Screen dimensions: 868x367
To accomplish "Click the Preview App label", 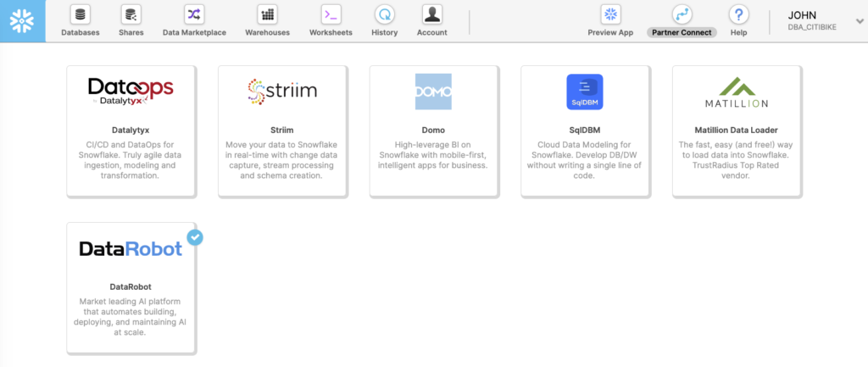I will (610, 33).
